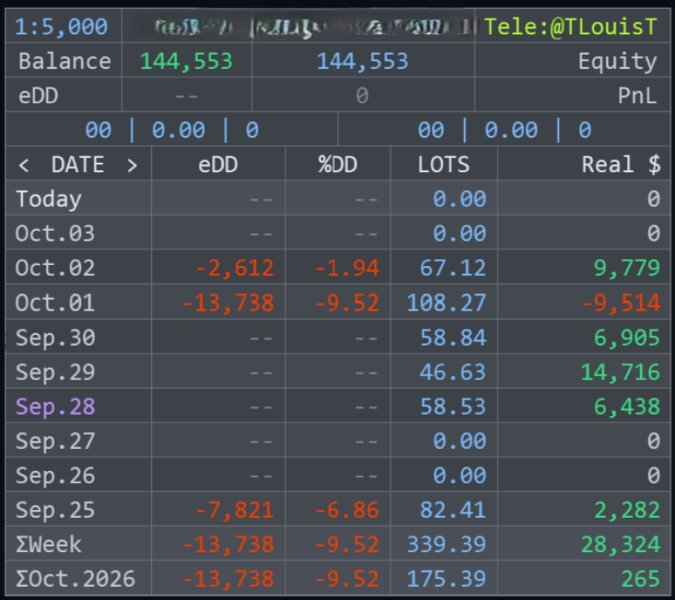Click the Sep.25 %DD value -6.86

click(x=347, y=510)
